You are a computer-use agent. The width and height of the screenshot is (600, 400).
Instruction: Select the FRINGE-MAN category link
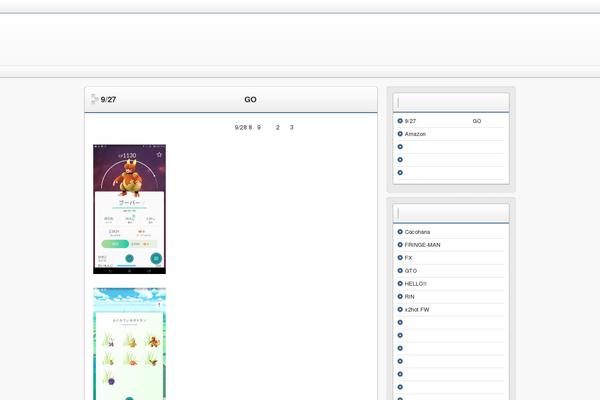[x=422, y=245]
